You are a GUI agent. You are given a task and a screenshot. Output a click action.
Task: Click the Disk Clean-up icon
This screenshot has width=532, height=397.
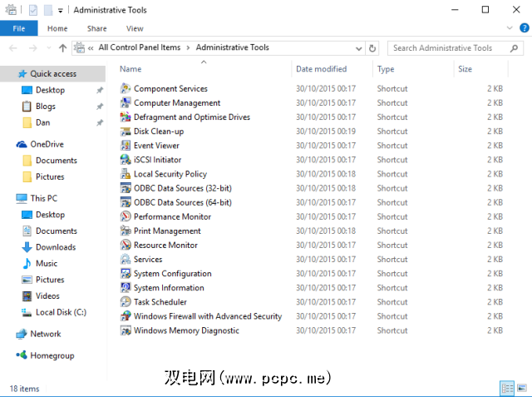click(x=126, y=132)
